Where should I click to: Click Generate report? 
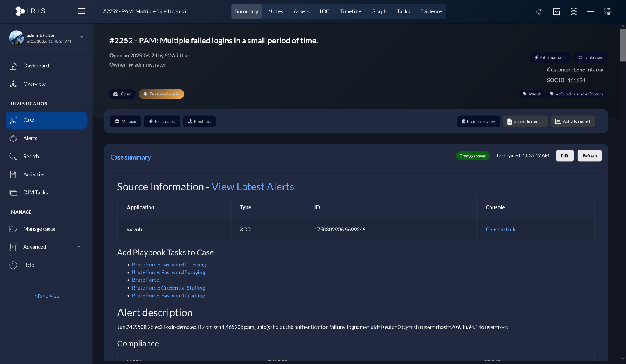525,122
